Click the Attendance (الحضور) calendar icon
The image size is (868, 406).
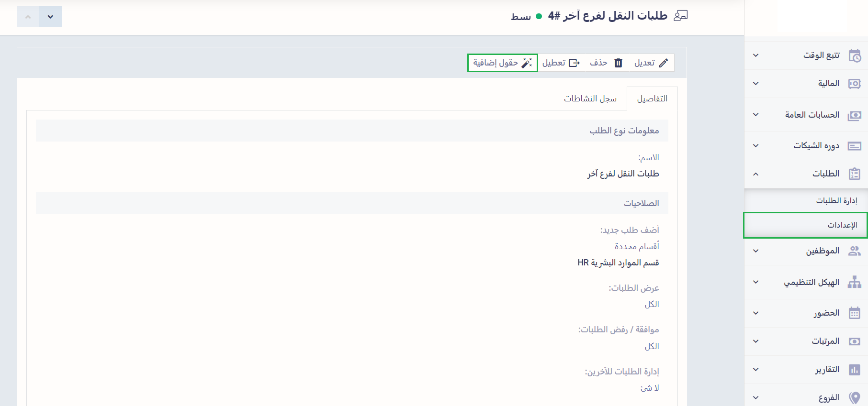855,313
